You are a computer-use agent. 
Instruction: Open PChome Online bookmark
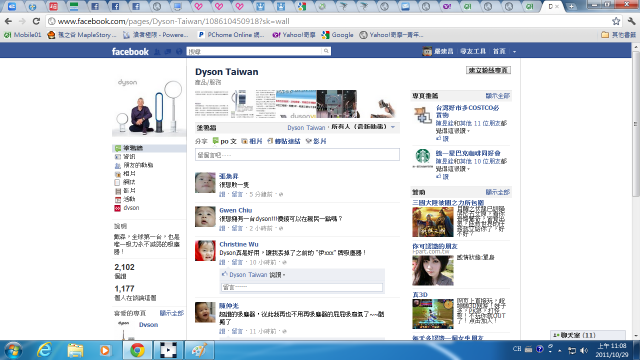pos(231,35)
